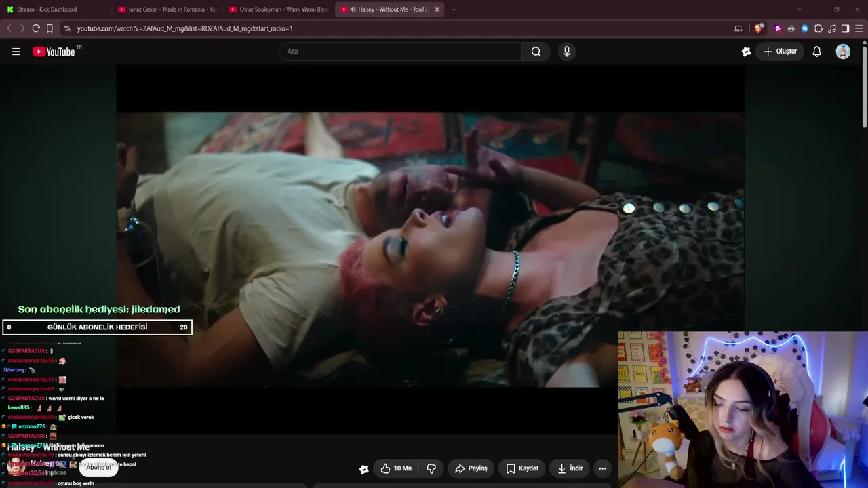The image size is (868, 488).
Task: Open the YouTube account avatar menu
Action: [x=843, y=52]
